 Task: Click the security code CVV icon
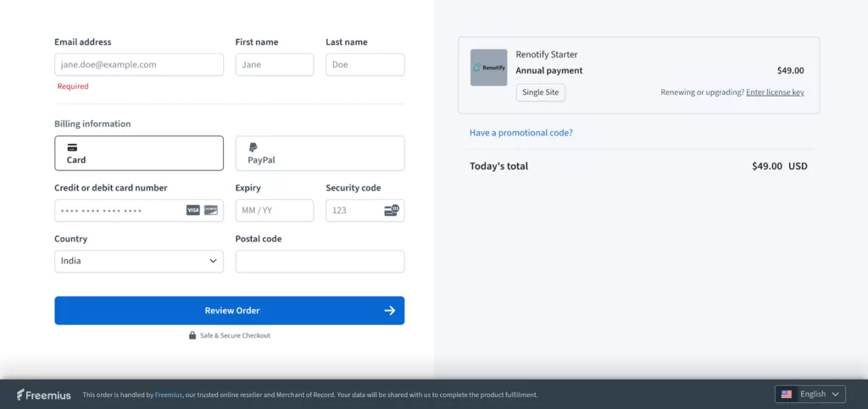(392, 210)
